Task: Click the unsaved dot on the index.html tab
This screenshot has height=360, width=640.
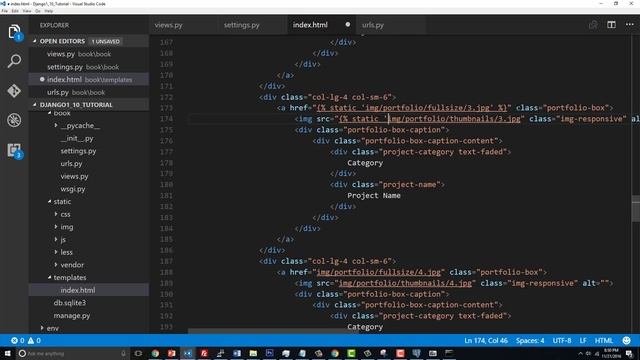Action: (x=347, y=24)
